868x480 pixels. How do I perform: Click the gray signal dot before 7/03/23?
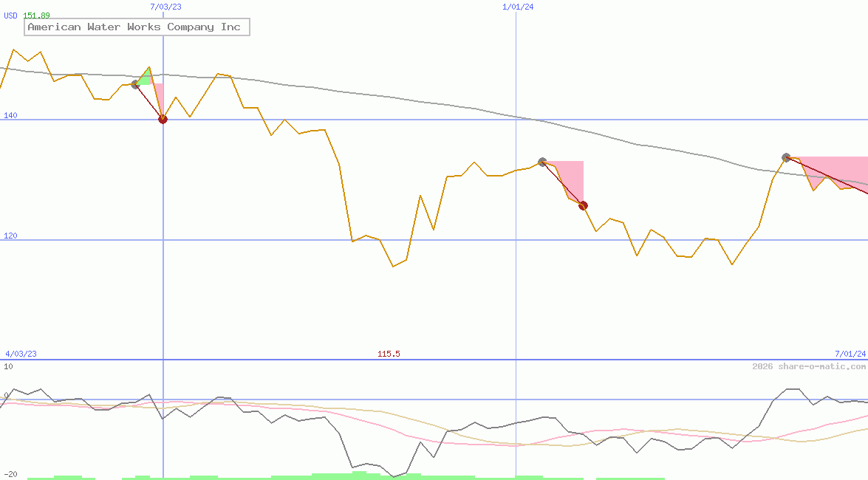135,85
